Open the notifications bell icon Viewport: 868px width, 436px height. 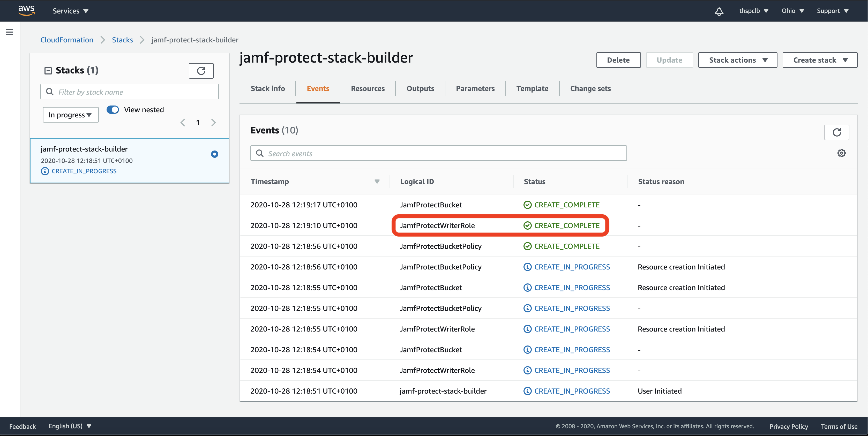point(719,11)
